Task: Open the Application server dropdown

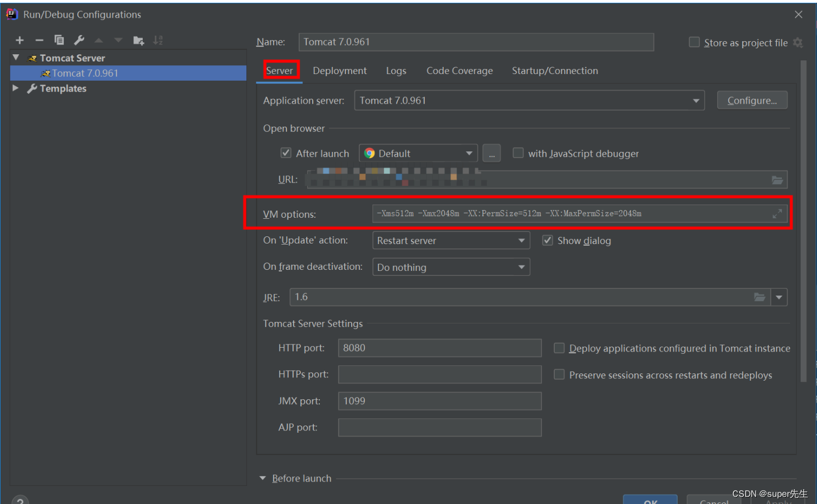Action: 529,100
